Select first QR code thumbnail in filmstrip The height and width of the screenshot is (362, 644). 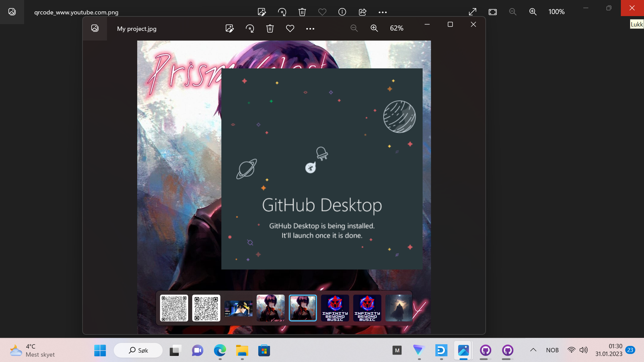[x=174, y=308]
